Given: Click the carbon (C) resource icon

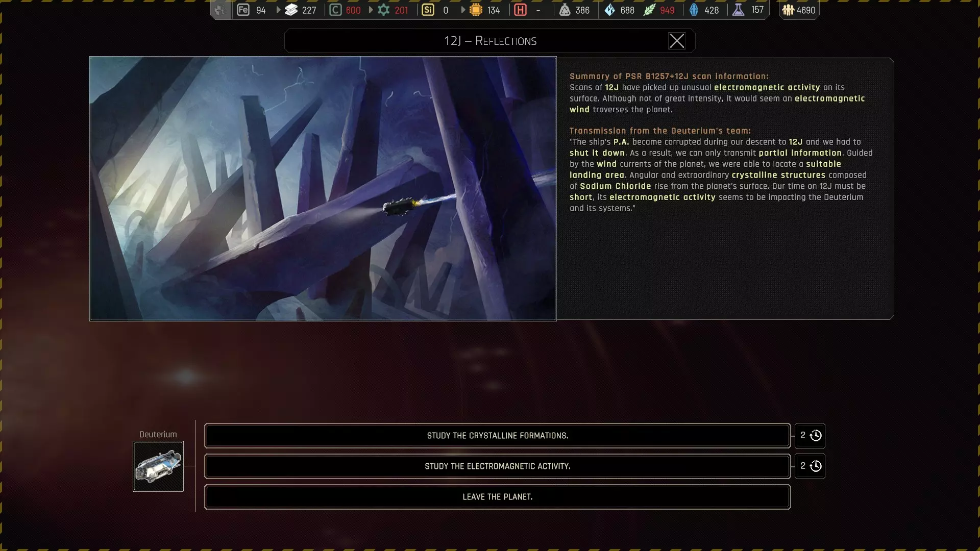Looking at the screenshot, I should tap(335, 10).
